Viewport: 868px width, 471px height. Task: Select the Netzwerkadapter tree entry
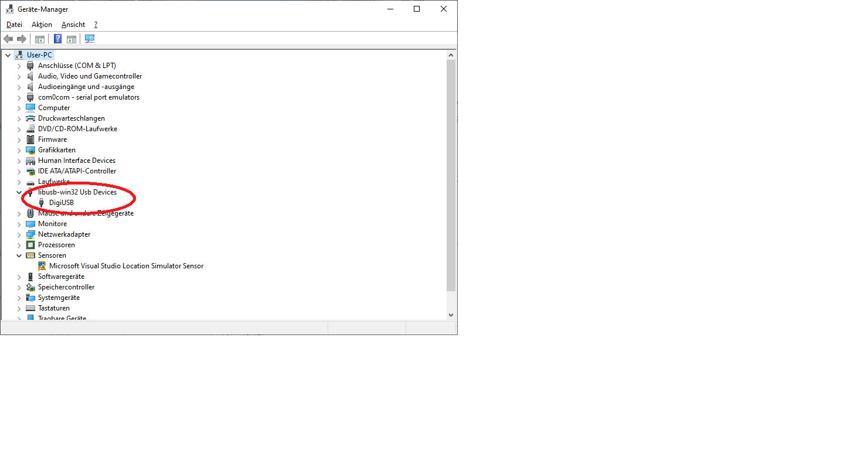click(x=64, y=234)
